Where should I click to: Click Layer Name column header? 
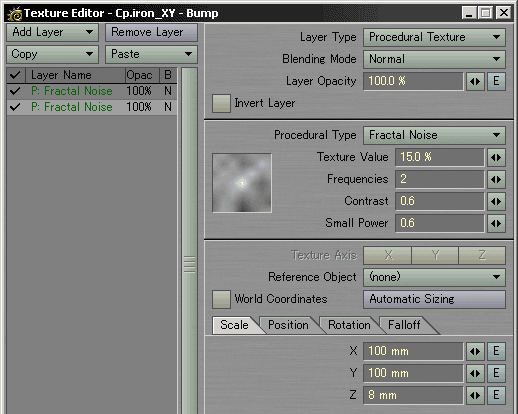pos(75,75)
